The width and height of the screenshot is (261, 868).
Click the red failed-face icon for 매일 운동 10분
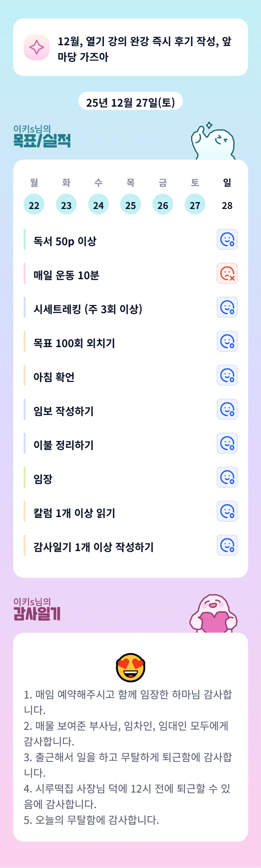tap(227, 274)
